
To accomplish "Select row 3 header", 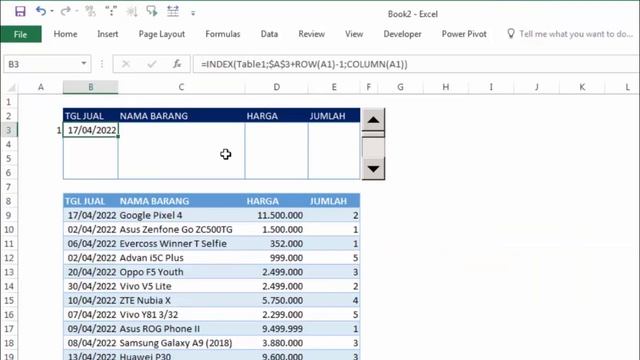I will tap(9, 130).
